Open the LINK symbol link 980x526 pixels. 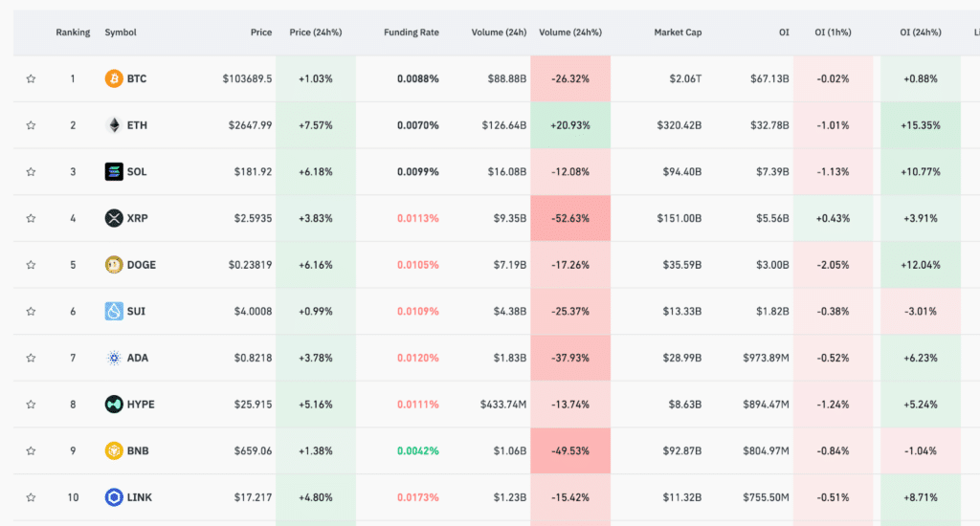pyautogui.click(x=140, y=497)
